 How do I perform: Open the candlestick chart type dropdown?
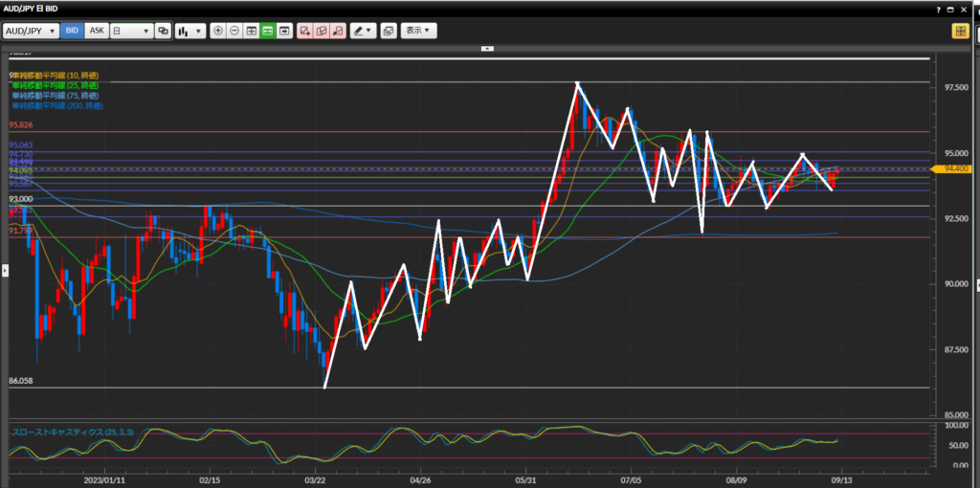[190, 31]
